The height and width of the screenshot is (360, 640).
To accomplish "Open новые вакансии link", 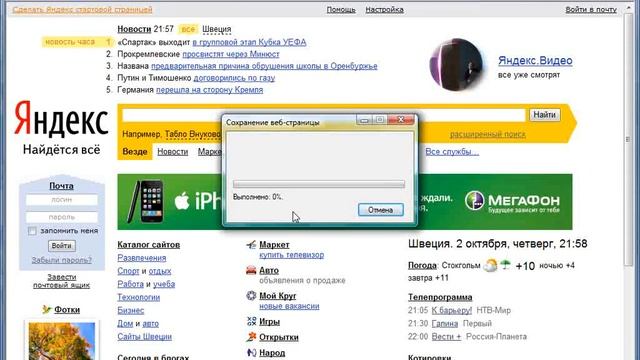I will point(289,306).
